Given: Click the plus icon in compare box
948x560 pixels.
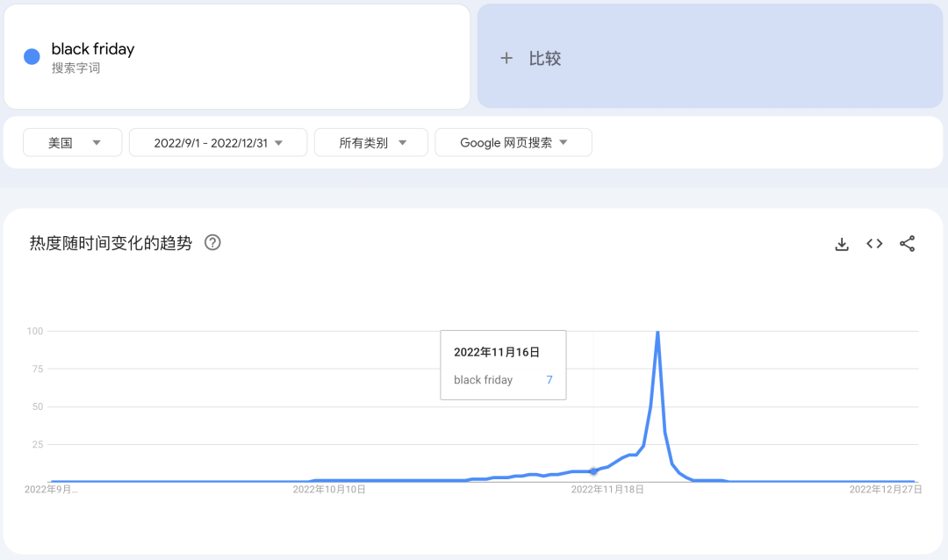Looking at the screenshot, I should [x=506, y=59].
